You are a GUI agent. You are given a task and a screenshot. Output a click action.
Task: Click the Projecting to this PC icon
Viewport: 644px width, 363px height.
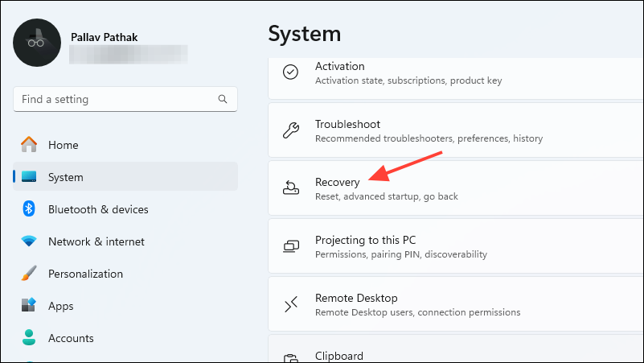(x=291, y=246)
